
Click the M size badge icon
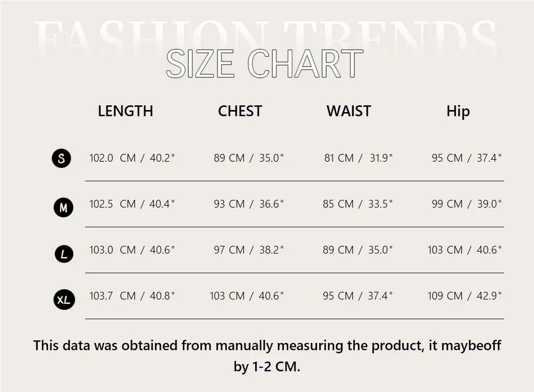pyautogui.click(x=64, y=208)
